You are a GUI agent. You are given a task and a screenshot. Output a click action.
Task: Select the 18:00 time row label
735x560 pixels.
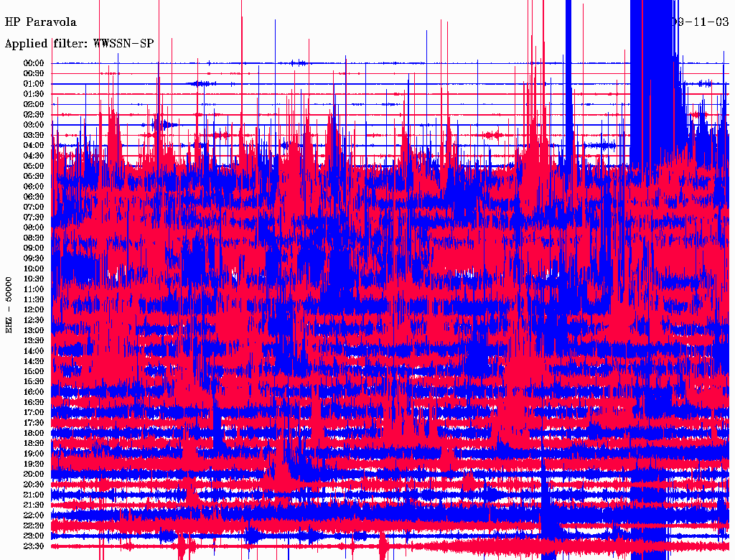(x=34, y=434)
